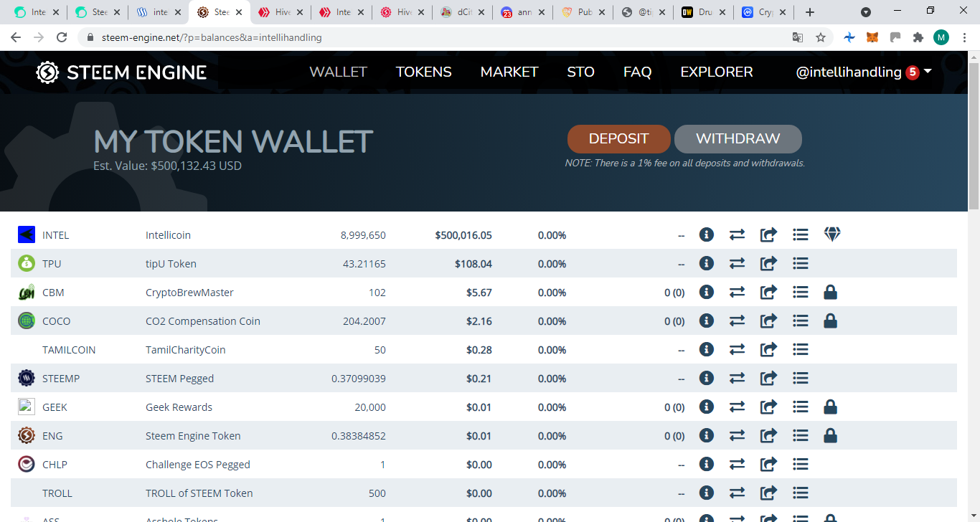Open the @intellihandling account dropdown
The image size is (980, 522).
point(864,72)
